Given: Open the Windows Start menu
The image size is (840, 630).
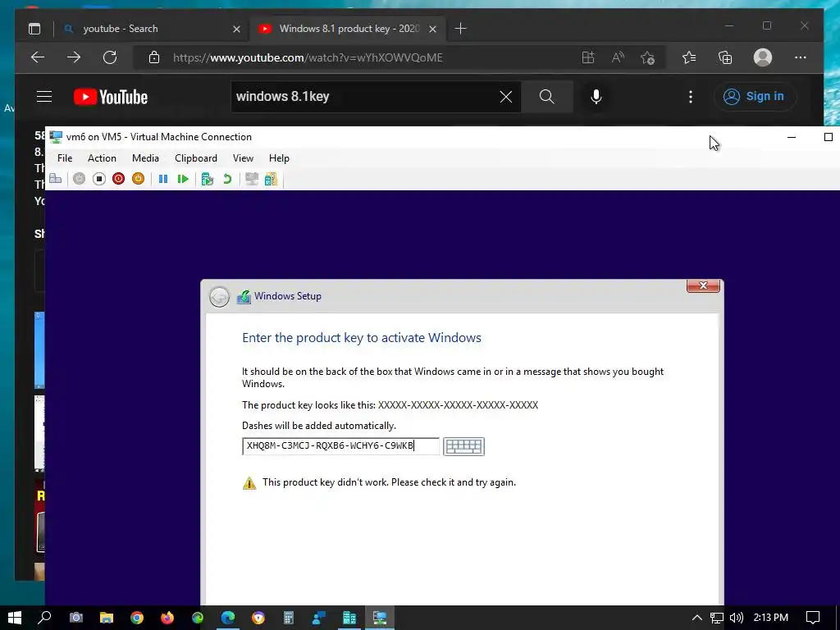Looking at the screenshot, I should pyautogui.click(x=15, y=618).
